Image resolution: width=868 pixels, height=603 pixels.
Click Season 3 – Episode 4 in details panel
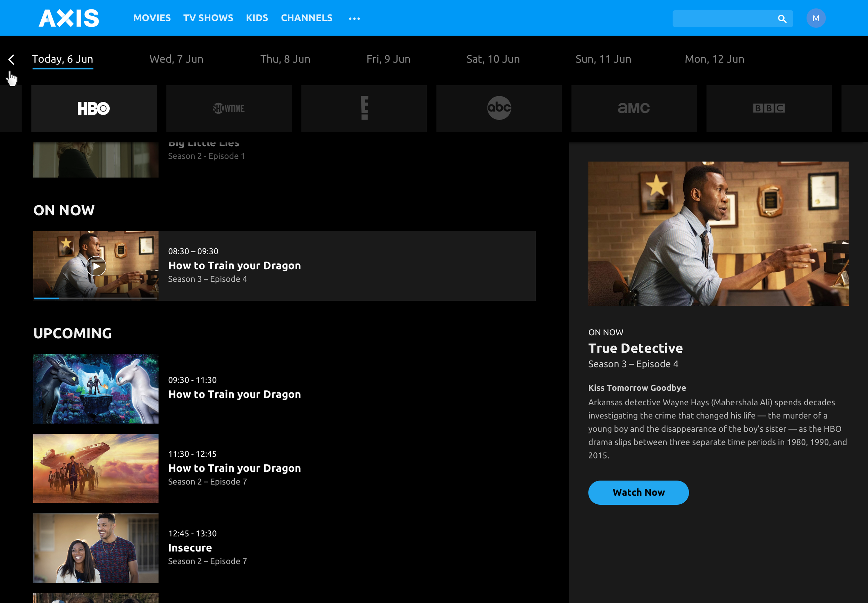pos(633,364)
